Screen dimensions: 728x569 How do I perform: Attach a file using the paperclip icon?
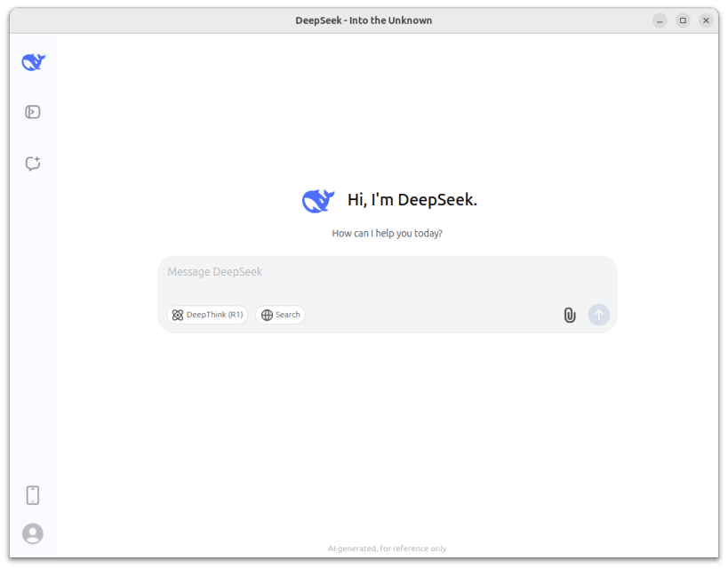[x=570, y=315]
